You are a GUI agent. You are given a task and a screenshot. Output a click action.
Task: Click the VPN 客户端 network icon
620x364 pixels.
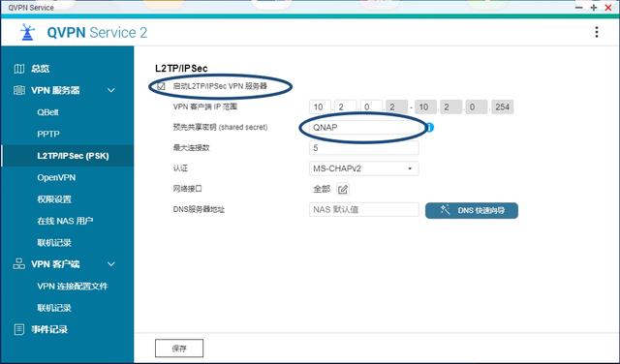pos(19,264)
